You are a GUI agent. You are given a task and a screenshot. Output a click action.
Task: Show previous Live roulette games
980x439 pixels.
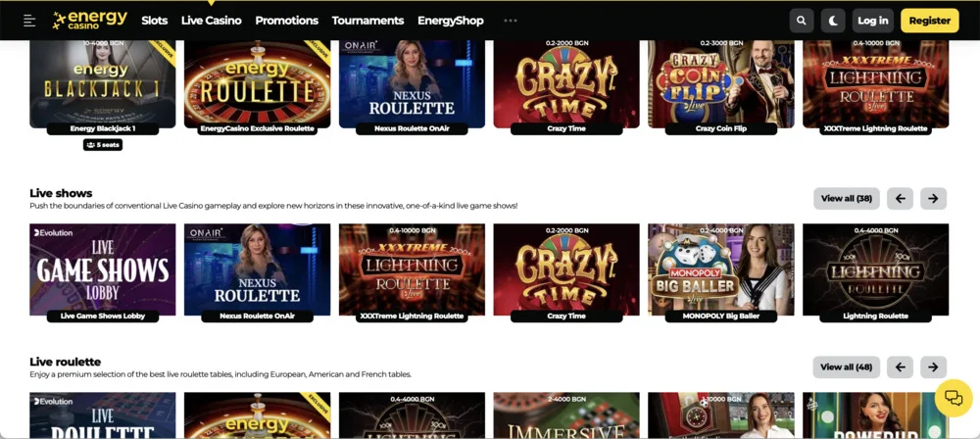click(900, 367)
